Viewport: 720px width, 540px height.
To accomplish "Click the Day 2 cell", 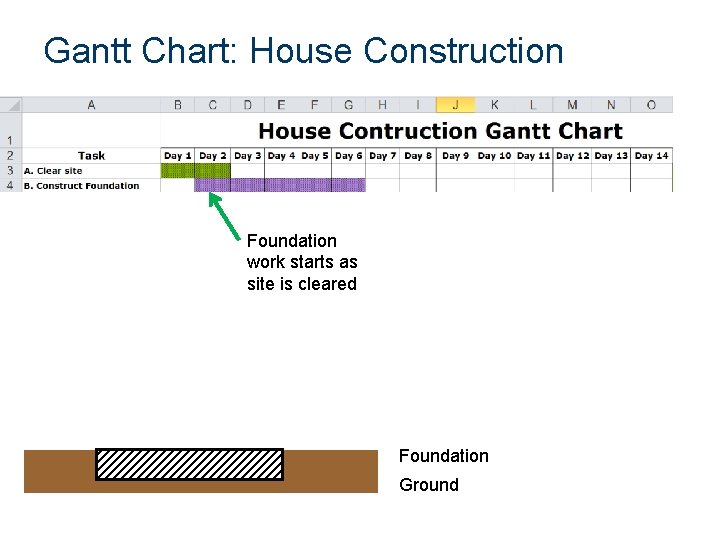I will [x=213, y=156].
